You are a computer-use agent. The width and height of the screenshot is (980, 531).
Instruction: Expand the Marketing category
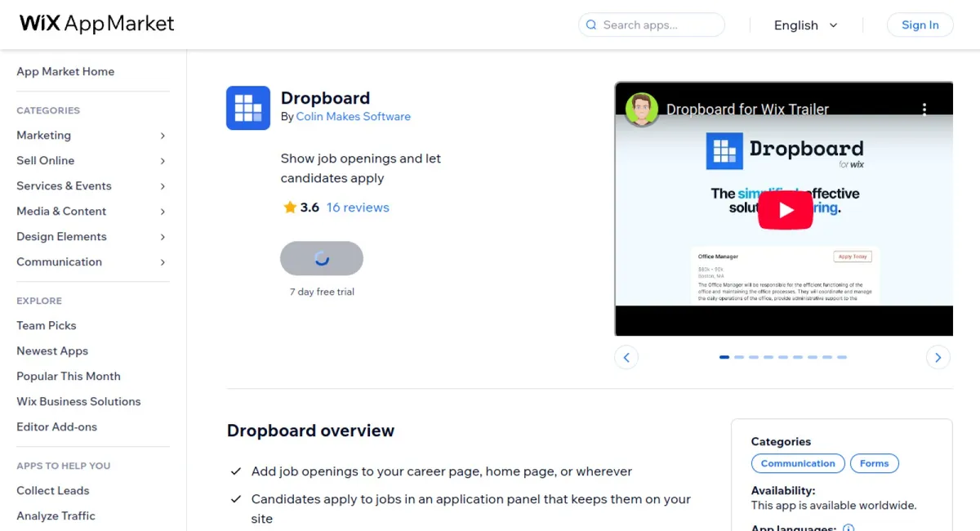coord(163,136)
